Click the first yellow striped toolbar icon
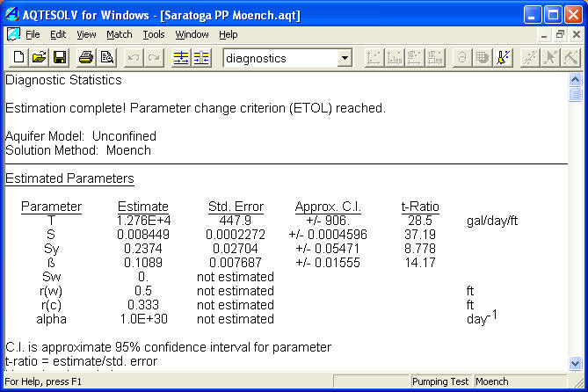Image resolution: width=588 pixels, height=392 pixels. [x=181, y=58]
